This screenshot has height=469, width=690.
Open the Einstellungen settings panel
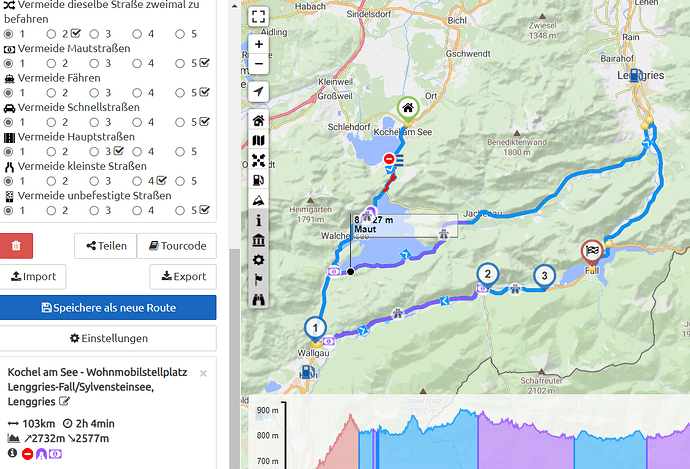108,338
